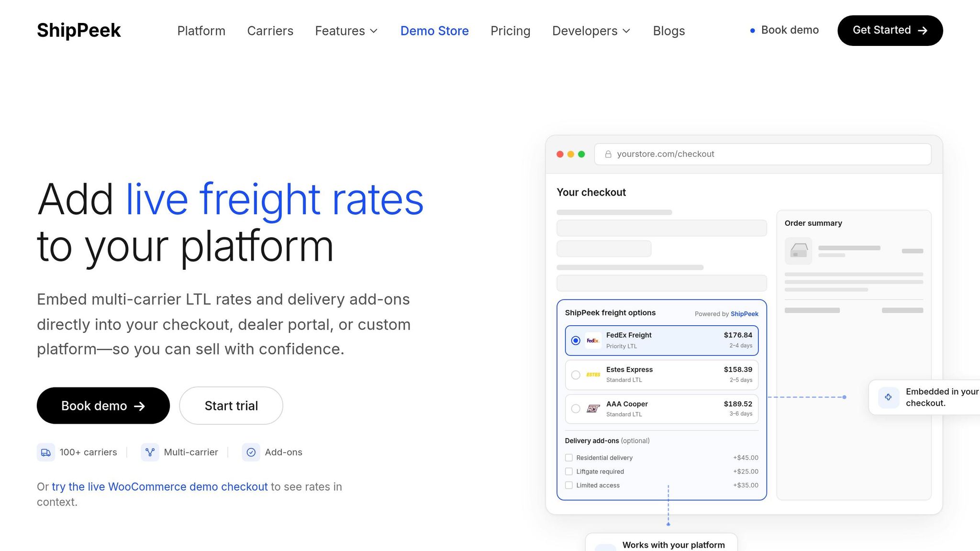The image size is (980, 551).
Task: Check Limited access add-on
Action: 569,485
